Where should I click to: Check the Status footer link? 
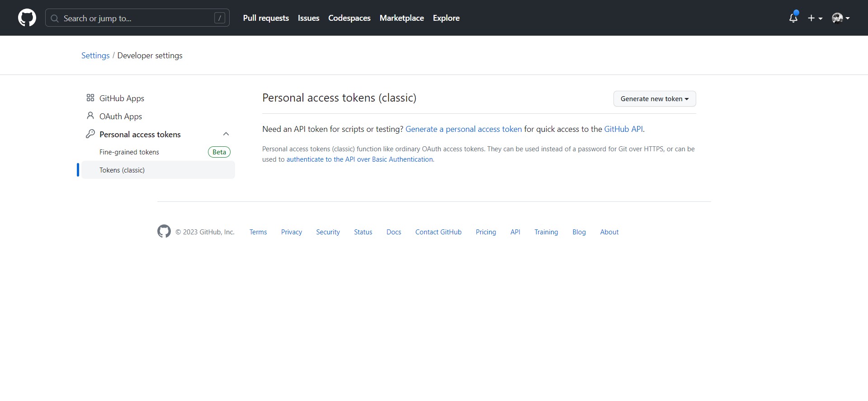pos(363,232)
